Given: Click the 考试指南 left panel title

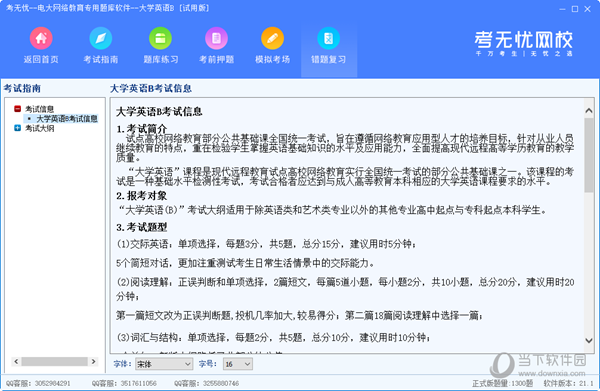Looking at the screenshot, I should (x=22, y=88).
